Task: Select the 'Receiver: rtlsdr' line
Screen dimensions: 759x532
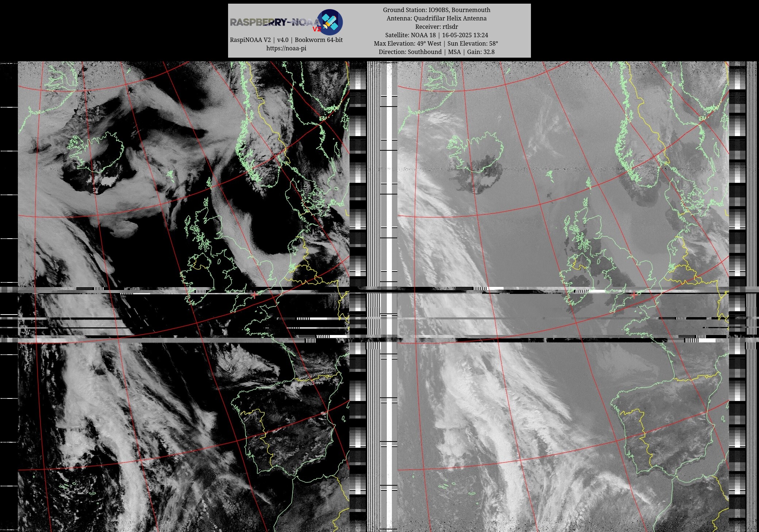Action: pyautogui.click(x=436, y=27)
